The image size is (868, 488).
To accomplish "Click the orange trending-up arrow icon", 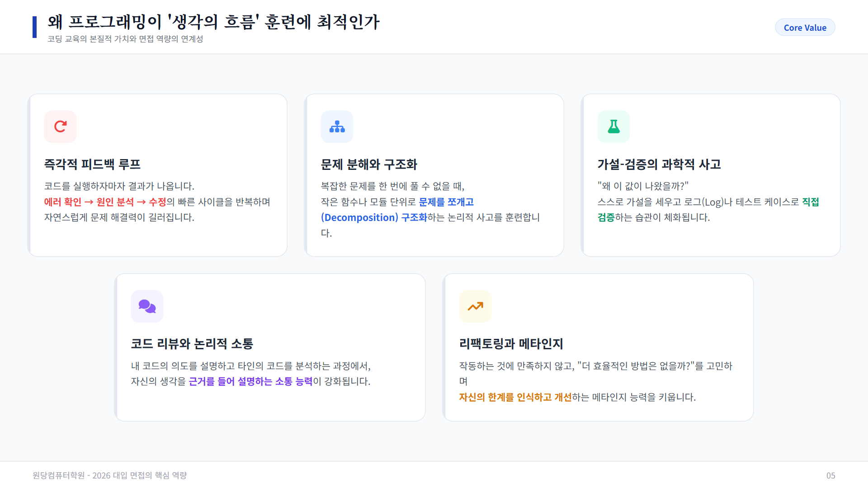I will (x=475, y=306).
